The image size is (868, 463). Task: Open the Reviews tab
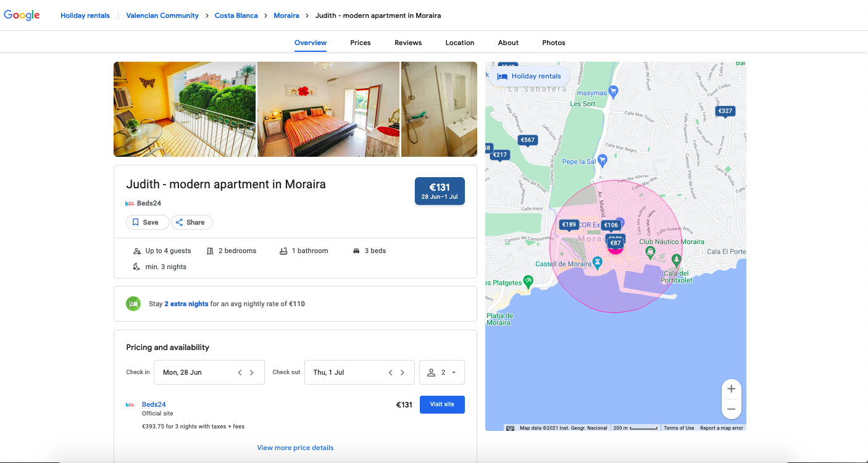click(408, 43)
